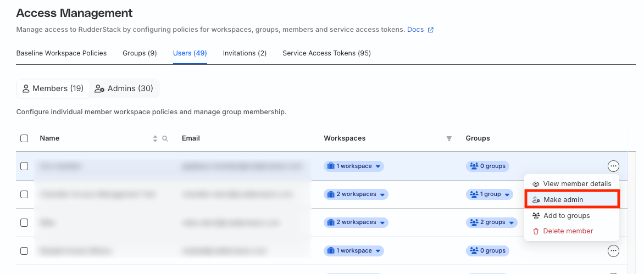Switch to the Admins (30) view
The height and width of the screenshot is (274, 644).
[124, 88]
